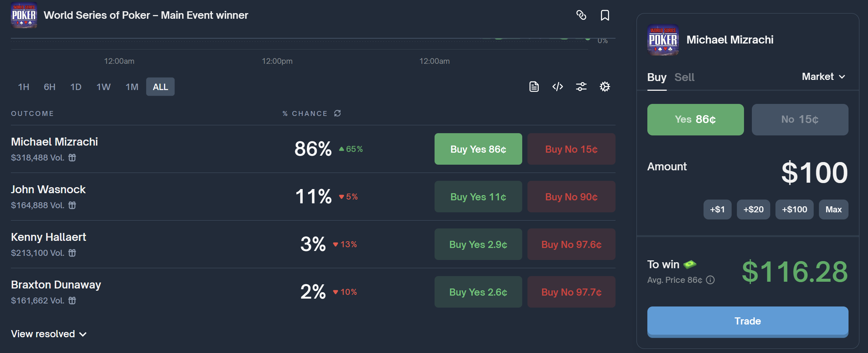Open the chart settings gear
The height and width of the screenshot is (353, 868).
coord(605,87)
